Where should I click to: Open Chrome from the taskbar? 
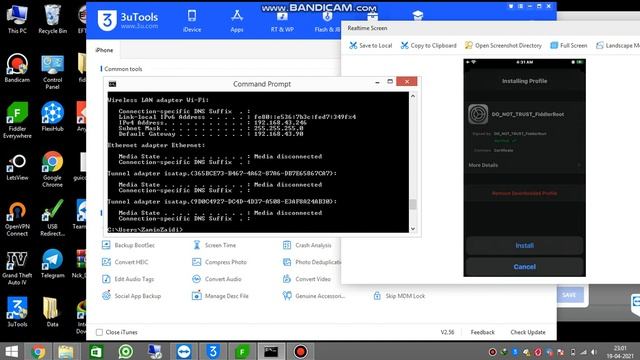coord(39,351)
